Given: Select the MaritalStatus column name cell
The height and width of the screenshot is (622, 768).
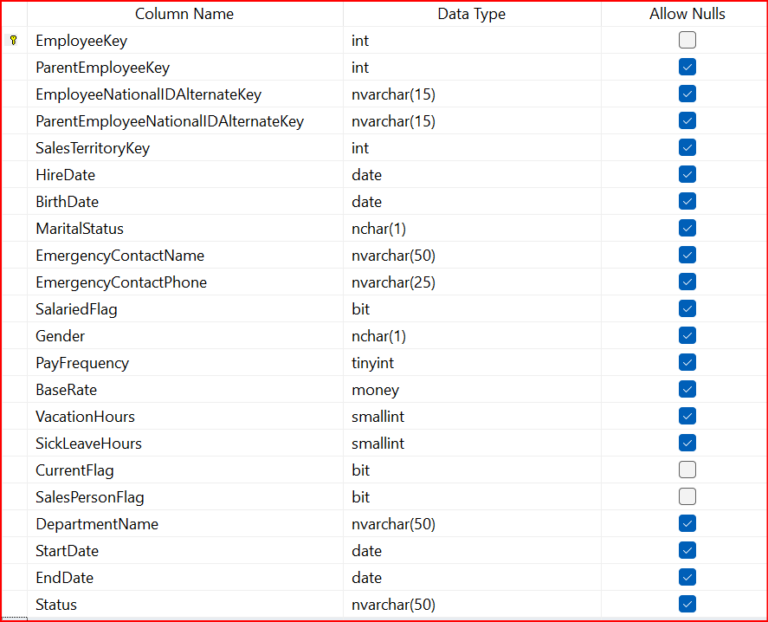Looking at the screenshot, I should coord(185,228).
